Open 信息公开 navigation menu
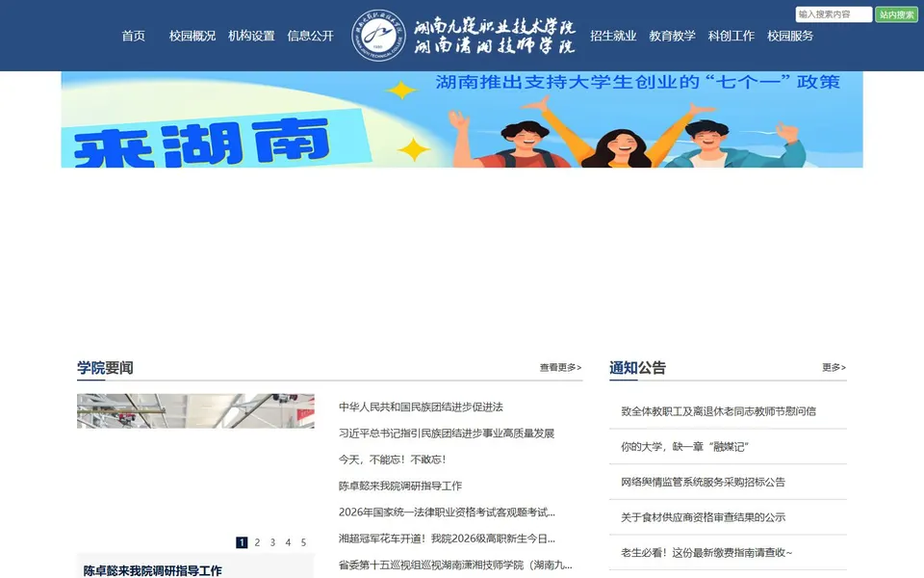The image size is (924, 578). [311, 36]
